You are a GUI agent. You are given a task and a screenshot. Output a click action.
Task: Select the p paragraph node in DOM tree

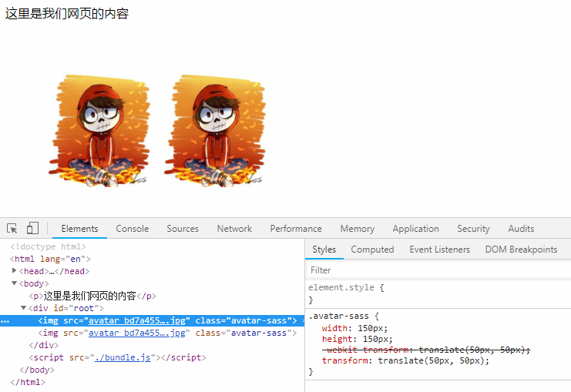tap(92, 296)
